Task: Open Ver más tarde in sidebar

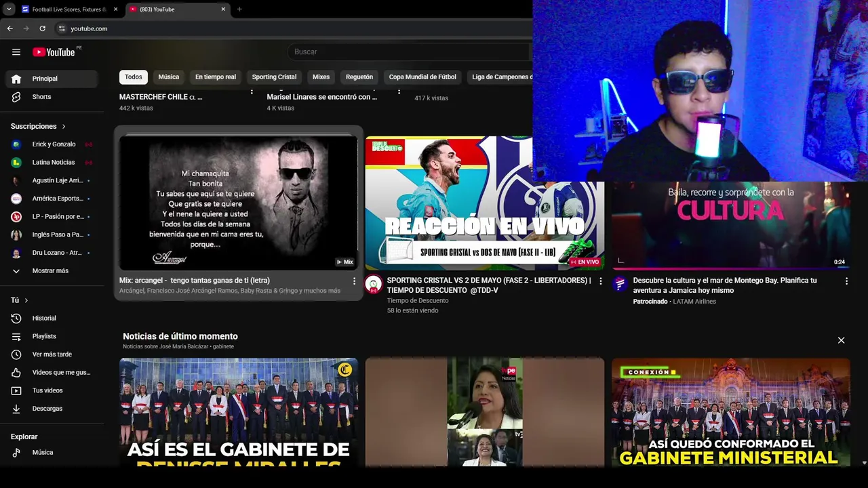Action: click(x=52, y=354)
